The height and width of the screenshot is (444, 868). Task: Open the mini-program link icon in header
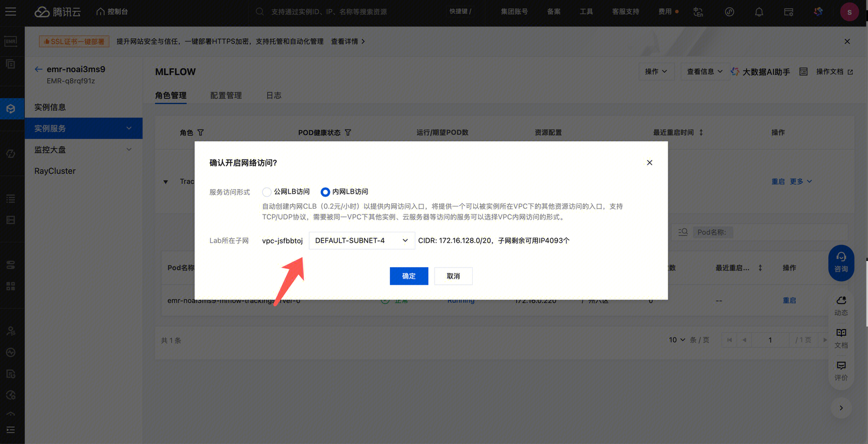tap(730, 12)
